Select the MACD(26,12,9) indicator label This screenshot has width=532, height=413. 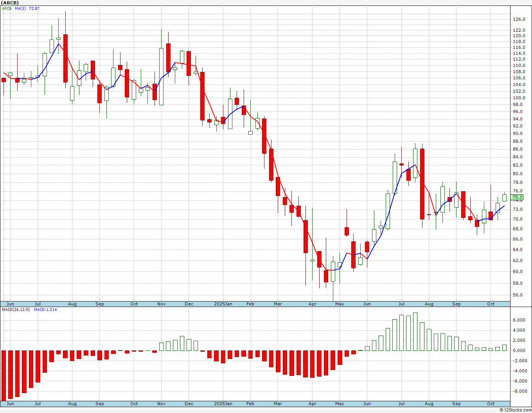point(16,309)
